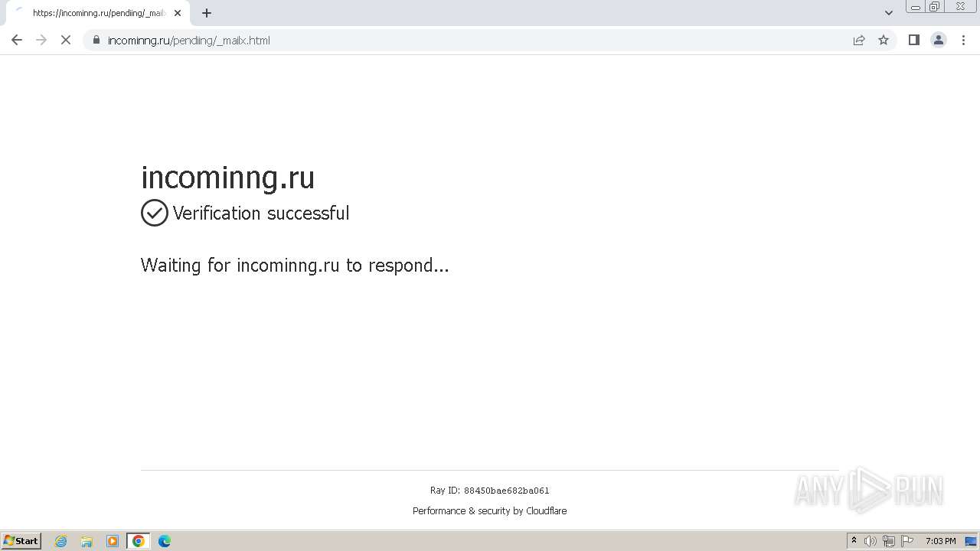Open the volume control tray icon
Viewport: 980px width, 551px height.
[871, 541]
